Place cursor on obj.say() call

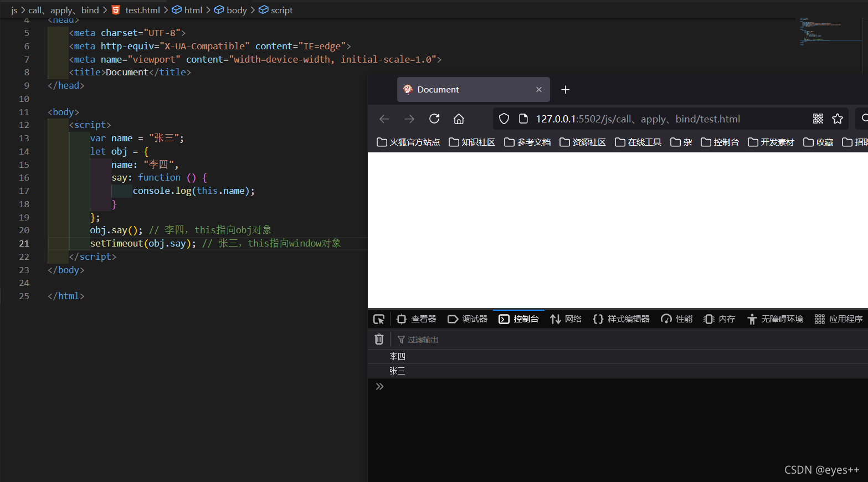click(116, 230)
